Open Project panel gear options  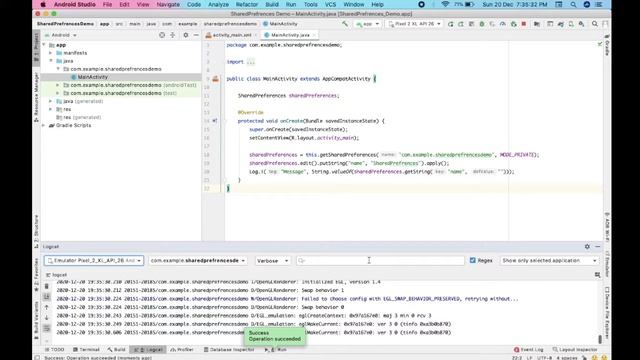(186, 35)
